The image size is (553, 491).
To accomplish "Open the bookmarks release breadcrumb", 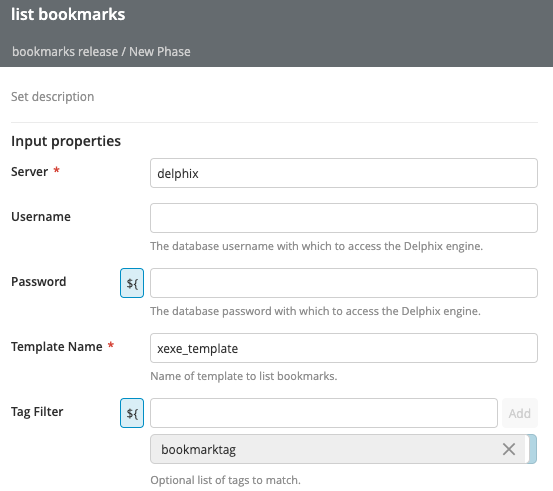I will coord(65,52).
